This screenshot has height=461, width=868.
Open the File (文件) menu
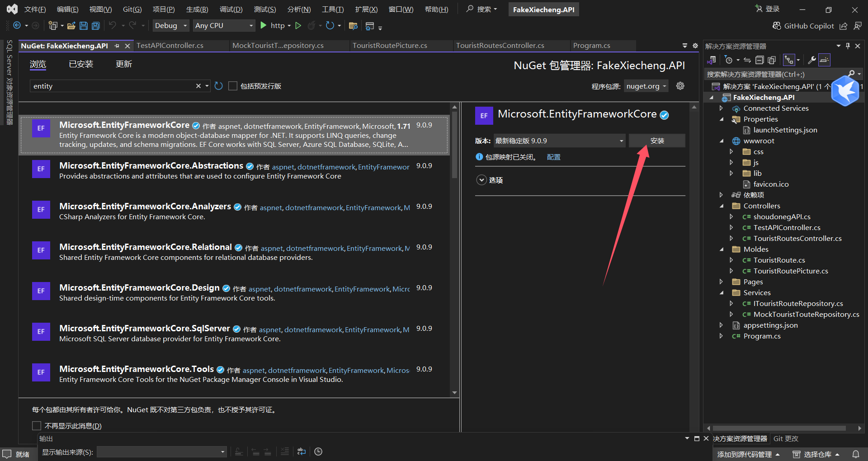pyautogui.click(x=35, y=9)
